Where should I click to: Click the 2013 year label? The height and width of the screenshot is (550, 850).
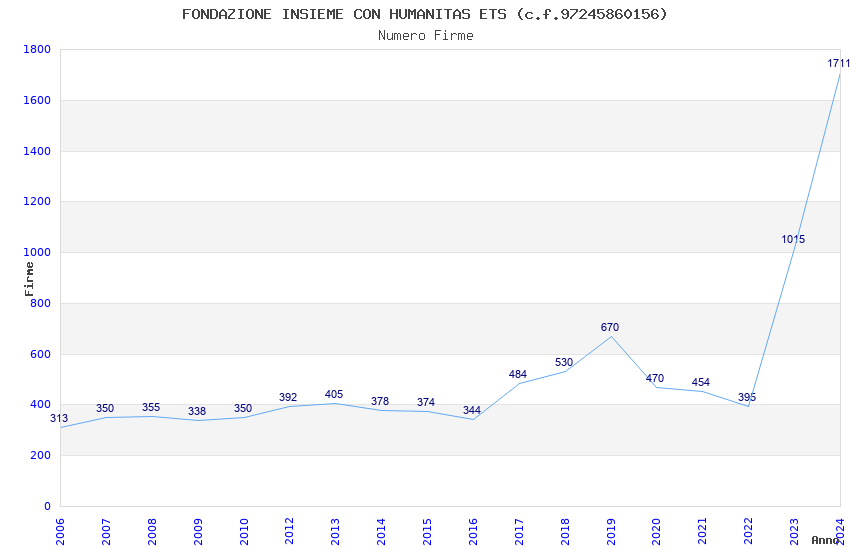tap(336, 532)
